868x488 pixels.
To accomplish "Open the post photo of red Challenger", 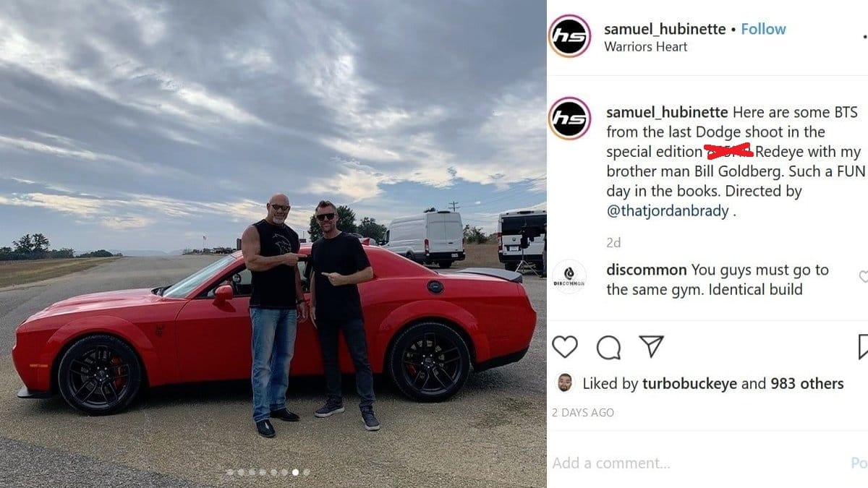I will coord(273,244).
